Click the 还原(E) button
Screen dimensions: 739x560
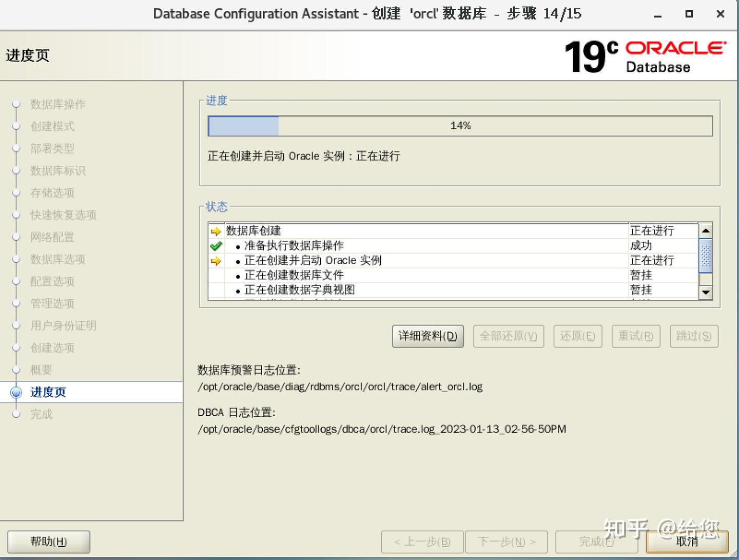click(577, 336)
